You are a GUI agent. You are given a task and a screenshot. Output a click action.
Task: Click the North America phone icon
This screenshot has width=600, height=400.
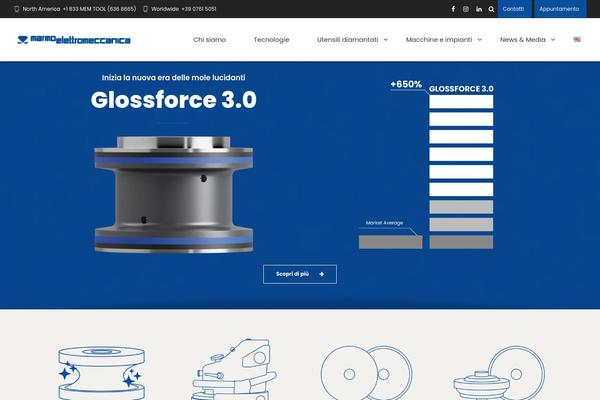point(16,9)
